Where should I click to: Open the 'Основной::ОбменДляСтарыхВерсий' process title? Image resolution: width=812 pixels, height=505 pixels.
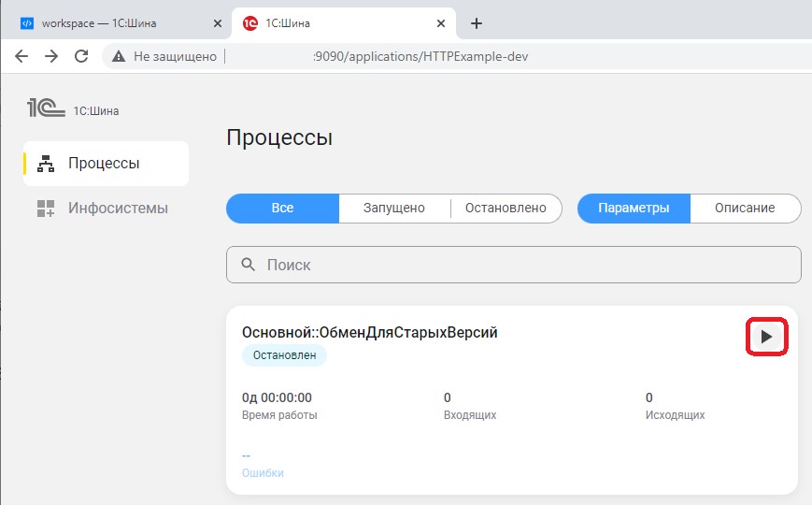point(369,333)
